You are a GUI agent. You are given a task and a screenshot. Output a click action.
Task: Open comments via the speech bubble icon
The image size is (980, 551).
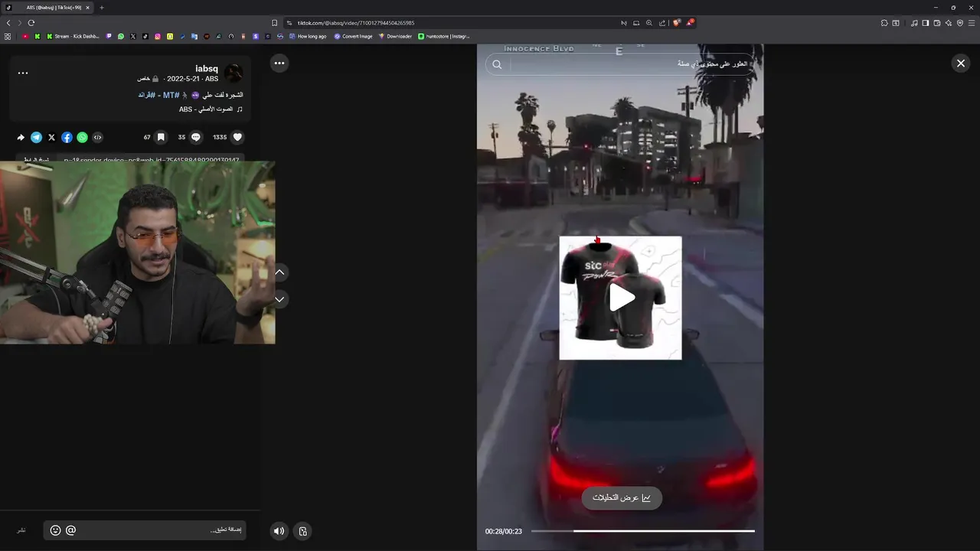[196, 137]
